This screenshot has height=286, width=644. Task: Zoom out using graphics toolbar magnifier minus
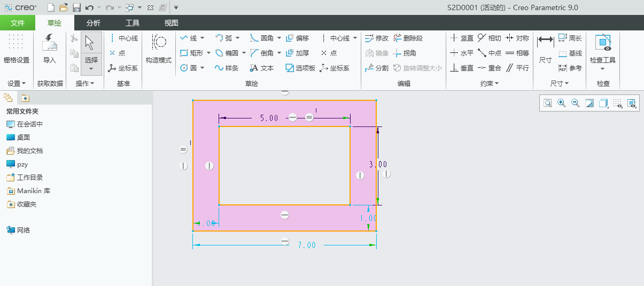click(576, 104)
